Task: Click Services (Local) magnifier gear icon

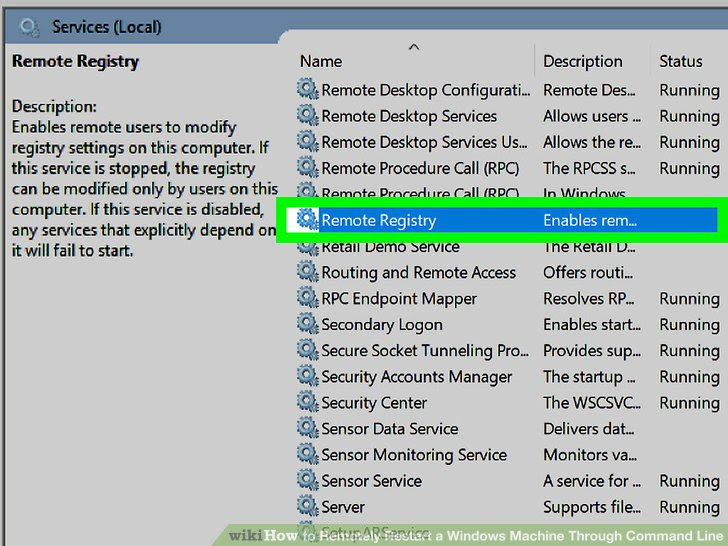Action: click(x=29, y=27)
